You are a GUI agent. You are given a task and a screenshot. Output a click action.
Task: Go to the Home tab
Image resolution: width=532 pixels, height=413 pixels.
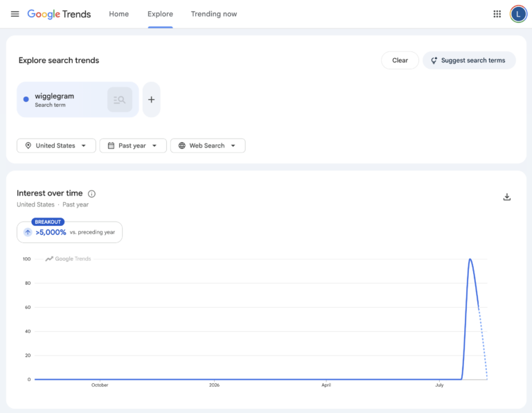(118, 14)
